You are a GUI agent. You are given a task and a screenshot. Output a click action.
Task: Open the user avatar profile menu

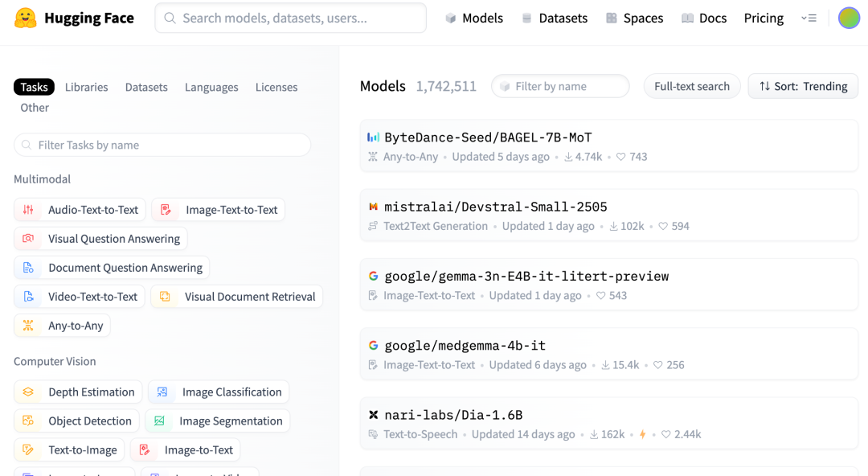849,18
